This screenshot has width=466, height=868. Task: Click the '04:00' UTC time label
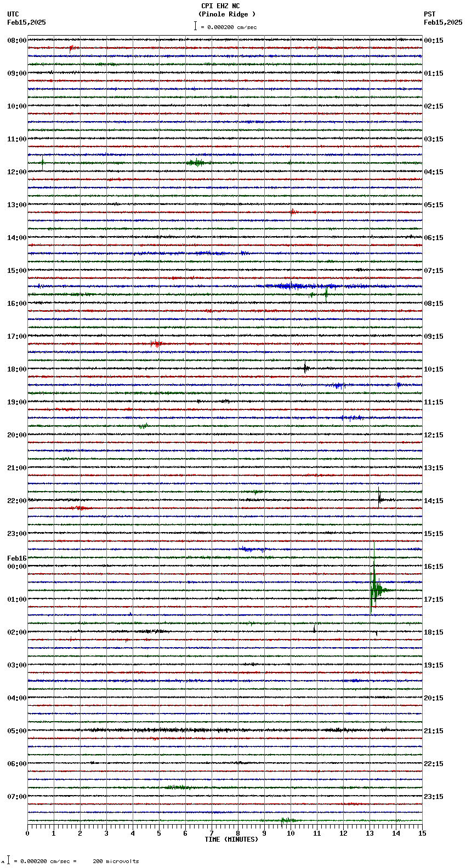point(17,698)
